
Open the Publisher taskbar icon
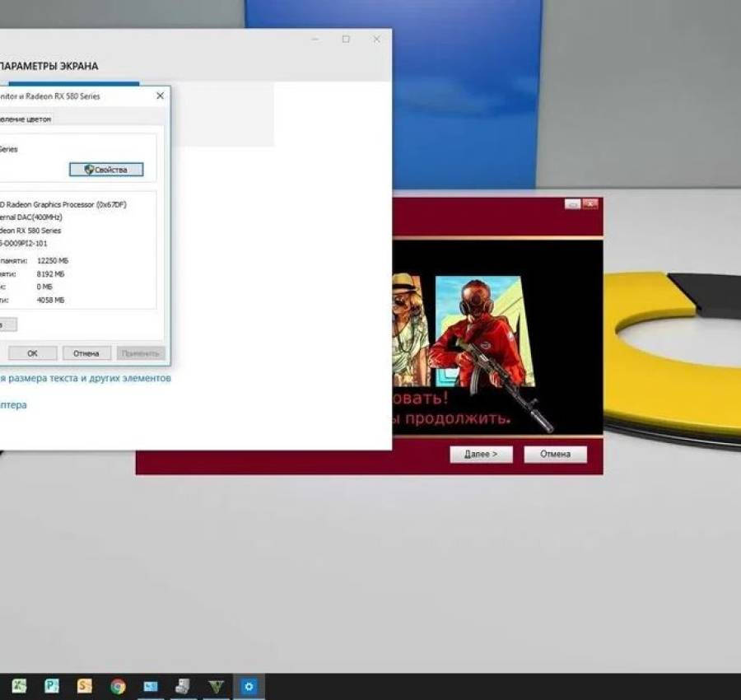tap(51, 685)
